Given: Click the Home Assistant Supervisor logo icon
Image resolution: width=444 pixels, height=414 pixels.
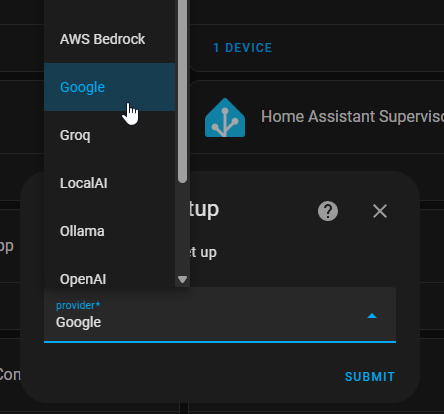Looking at the screenshot, I should click(x=225, y=117).
